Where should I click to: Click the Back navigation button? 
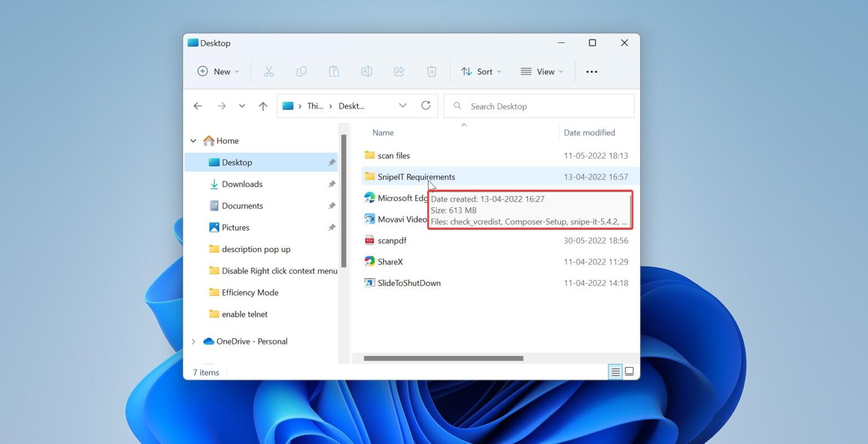click(197, 106)
